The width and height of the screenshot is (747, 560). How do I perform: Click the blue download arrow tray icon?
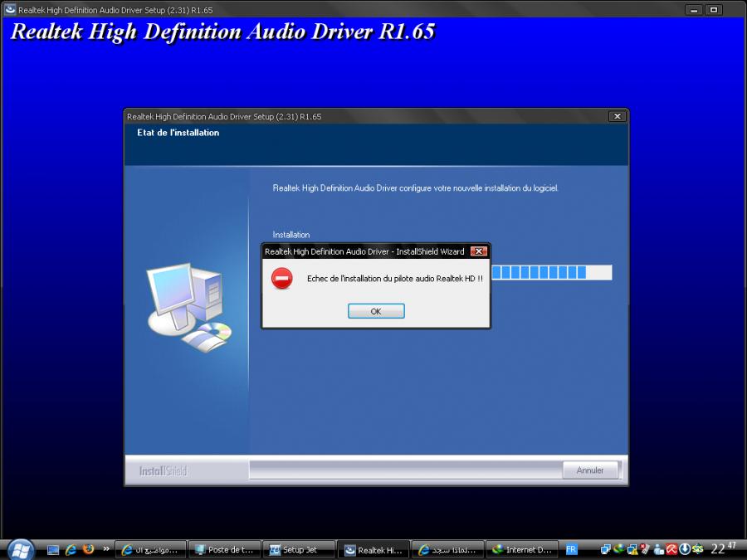[x=685, y=549]
